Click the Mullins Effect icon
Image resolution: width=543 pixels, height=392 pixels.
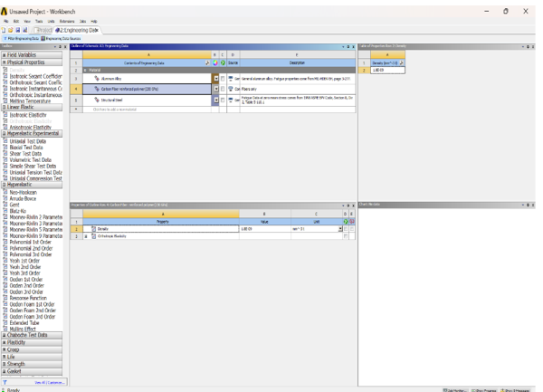(x=5, y=329)
